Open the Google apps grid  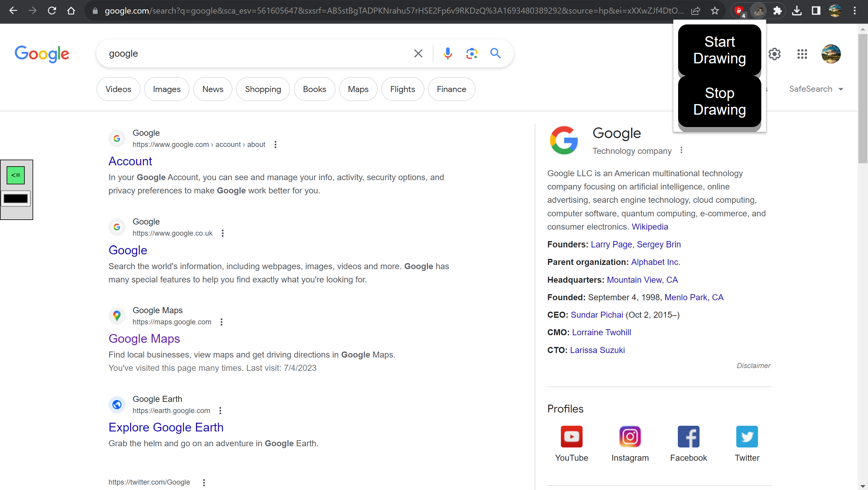click(x=802, y=54)
